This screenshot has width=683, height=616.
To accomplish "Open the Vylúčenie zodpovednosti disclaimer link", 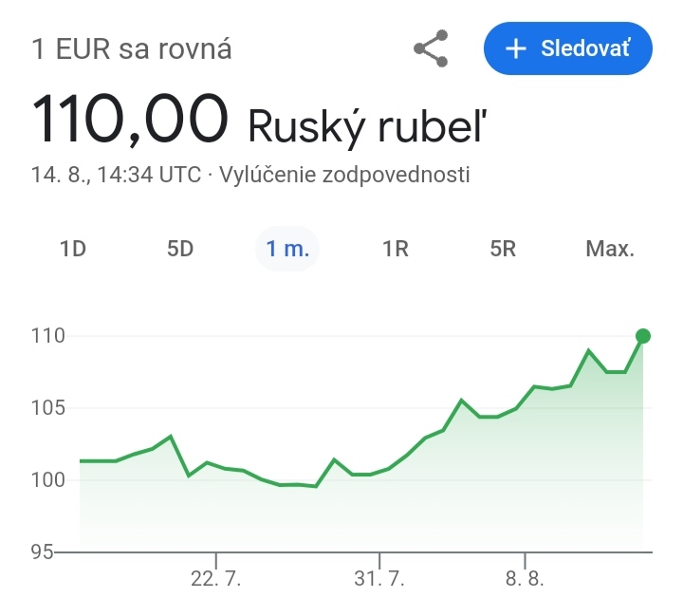I will tap(344, 175).
